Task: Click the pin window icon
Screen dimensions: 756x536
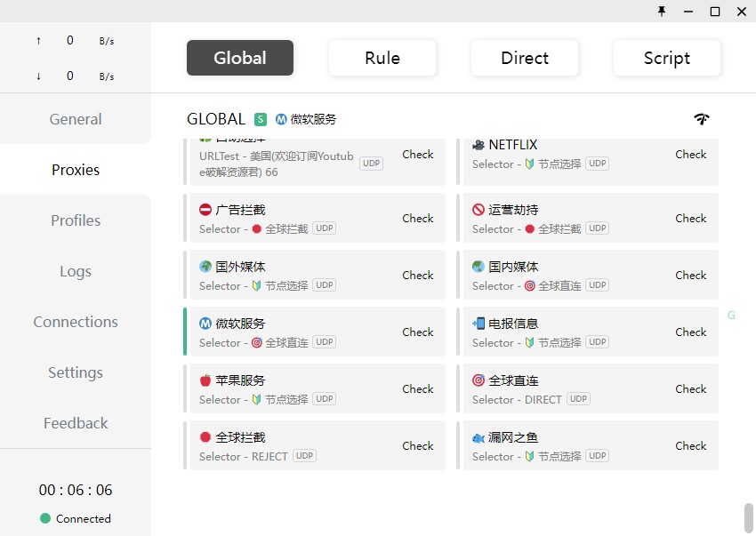Action: (662, 11)
